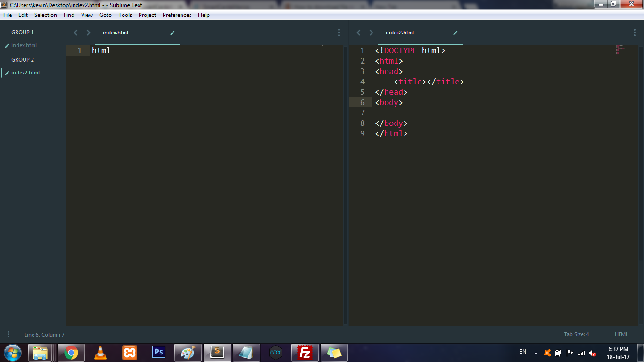Open the Tools menu
The width and height of the screenshot is (644, 362).
(125, 15)
